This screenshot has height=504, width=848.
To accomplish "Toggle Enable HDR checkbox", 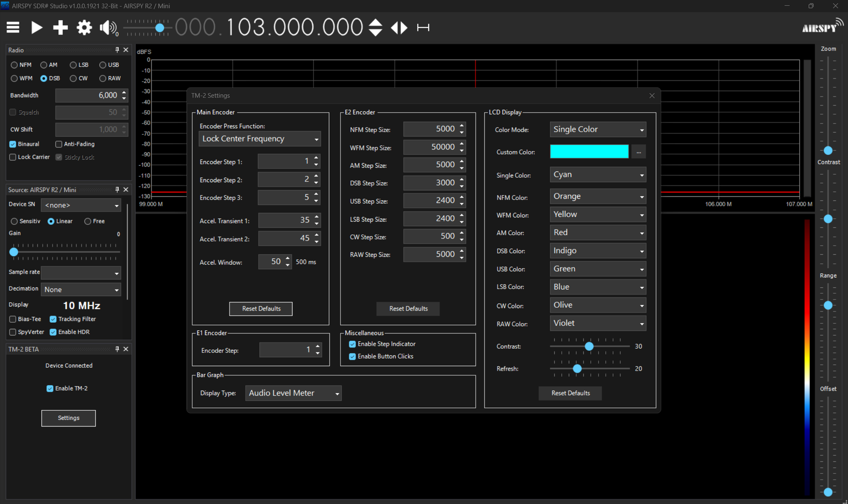I will (x=70, y=332).
